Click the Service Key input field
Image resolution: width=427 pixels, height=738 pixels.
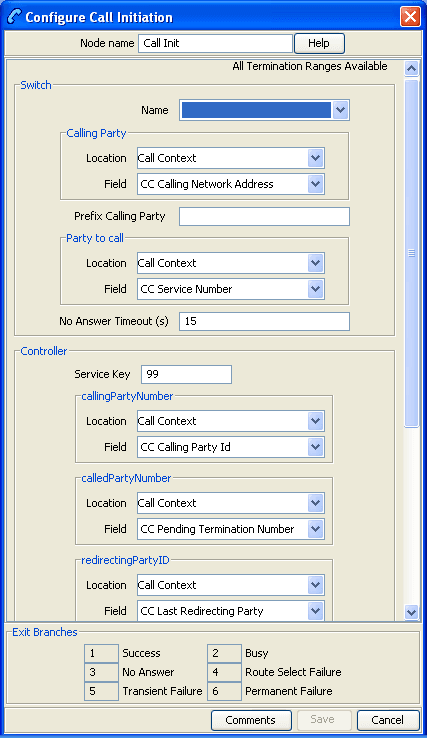(186, 374)
